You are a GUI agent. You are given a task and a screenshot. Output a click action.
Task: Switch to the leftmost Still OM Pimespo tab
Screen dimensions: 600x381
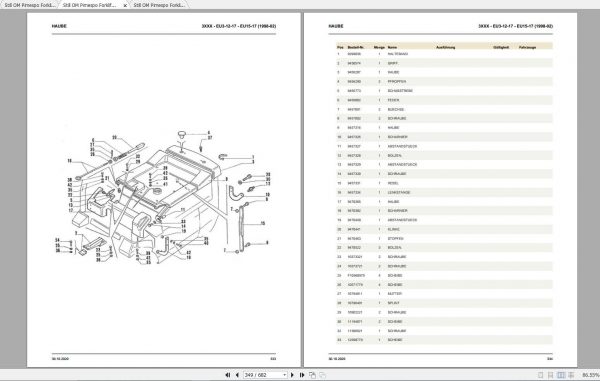[x=30, y=5]
